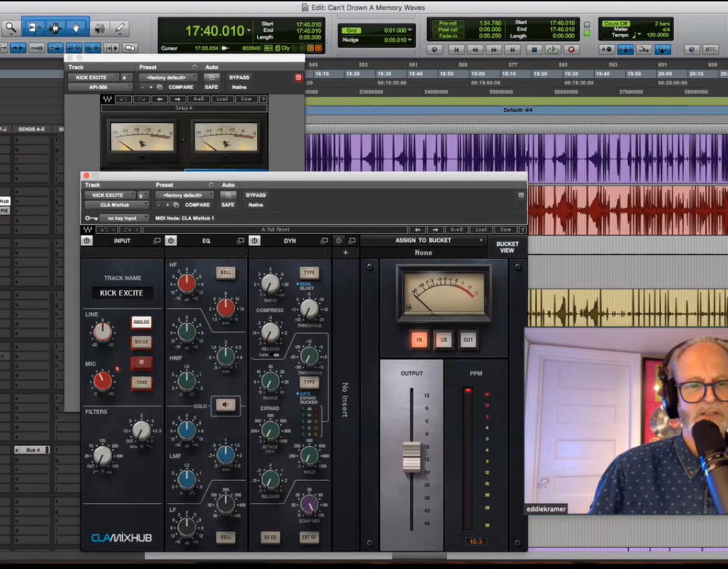728x569 pixels.
Task: Toggle DYN section power button
Action: point(255,240)
